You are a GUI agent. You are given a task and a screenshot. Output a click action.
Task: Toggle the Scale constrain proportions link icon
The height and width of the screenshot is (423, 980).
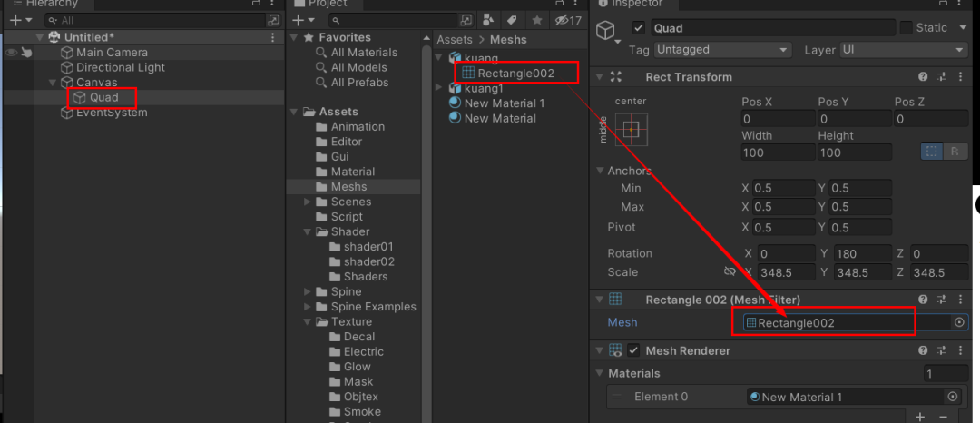(x=729, y=272)
